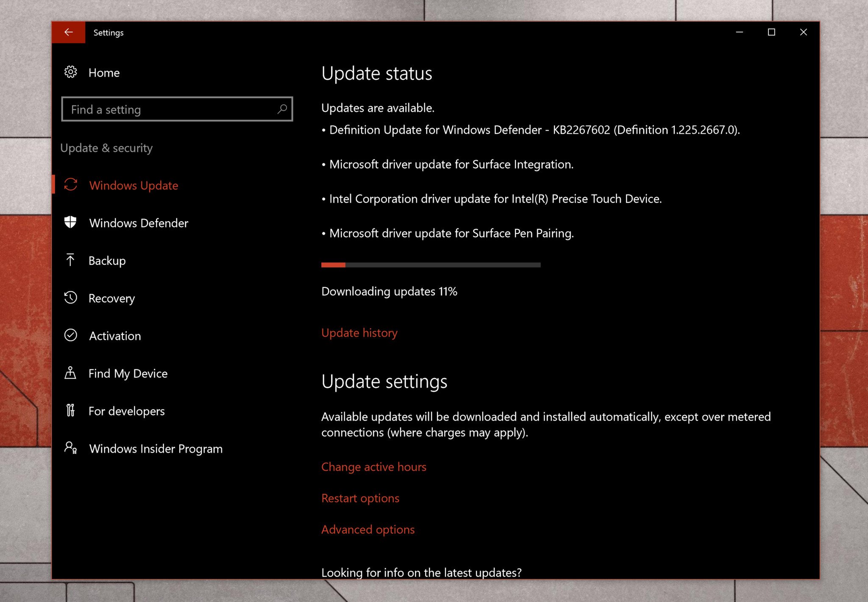This screenshot has width=868, height=602.
Task: Click 'Looking for info on the latest updates?' text
Action: pyautogui.click(x=421, y=572)
